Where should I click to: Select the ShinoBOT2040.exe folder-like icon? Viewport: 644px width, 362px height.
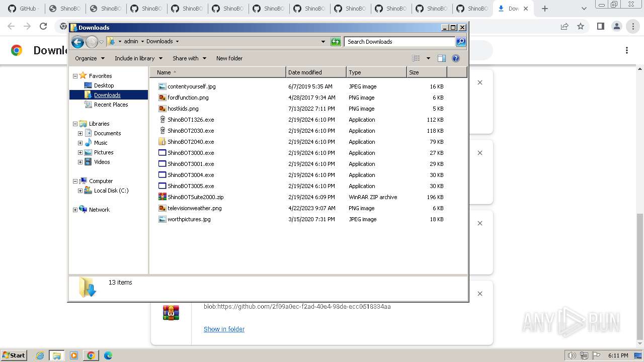(x=162, y=142)
